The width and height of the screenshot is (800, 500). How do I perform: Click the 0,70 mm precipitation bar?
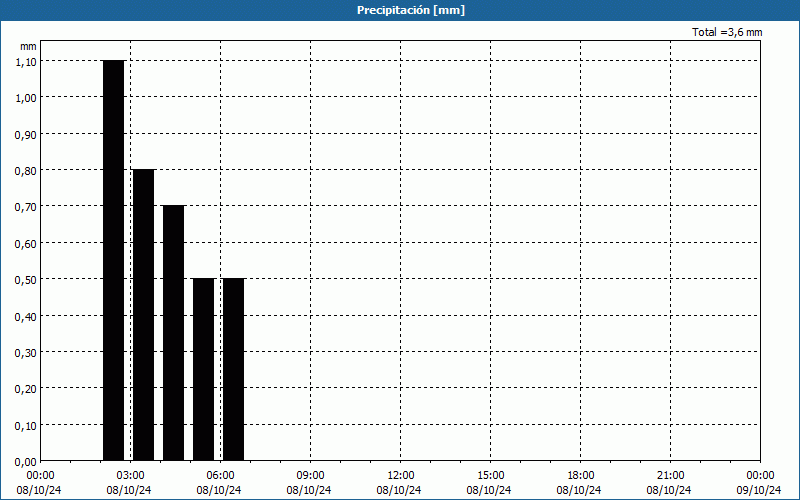click(173, 333)
